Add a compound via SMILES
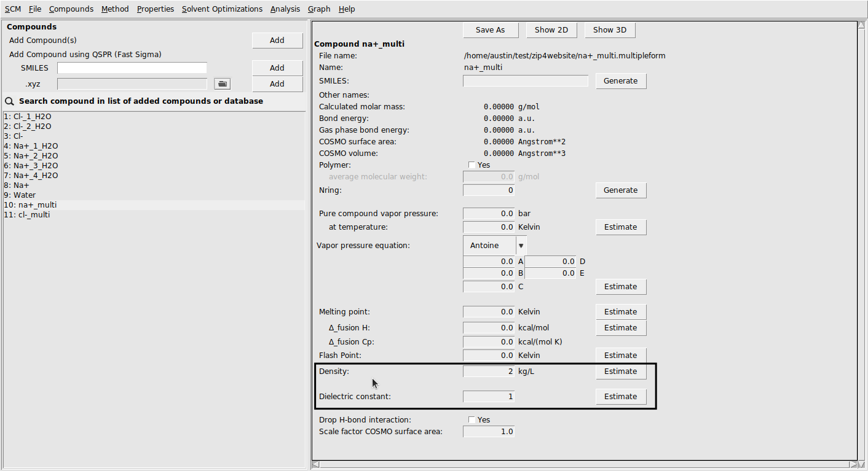868x471 pixels. coord(277,68)
